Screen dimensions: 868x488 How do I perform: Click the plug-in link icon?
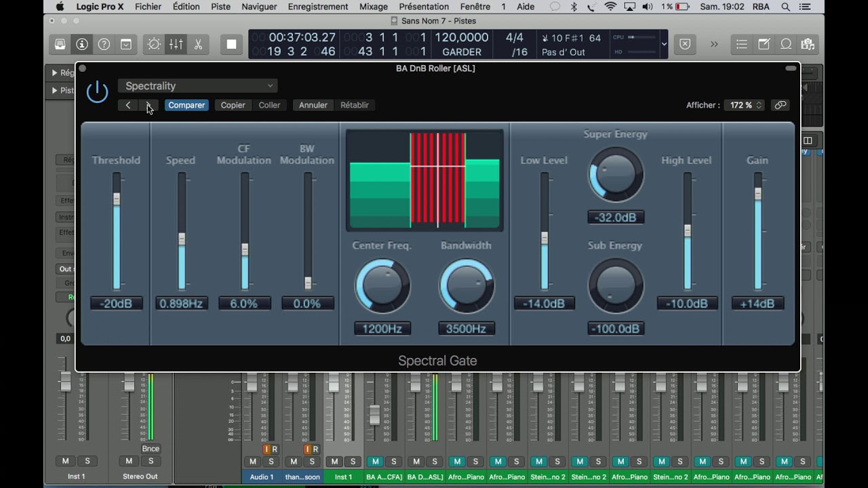(x=781, y=105)
